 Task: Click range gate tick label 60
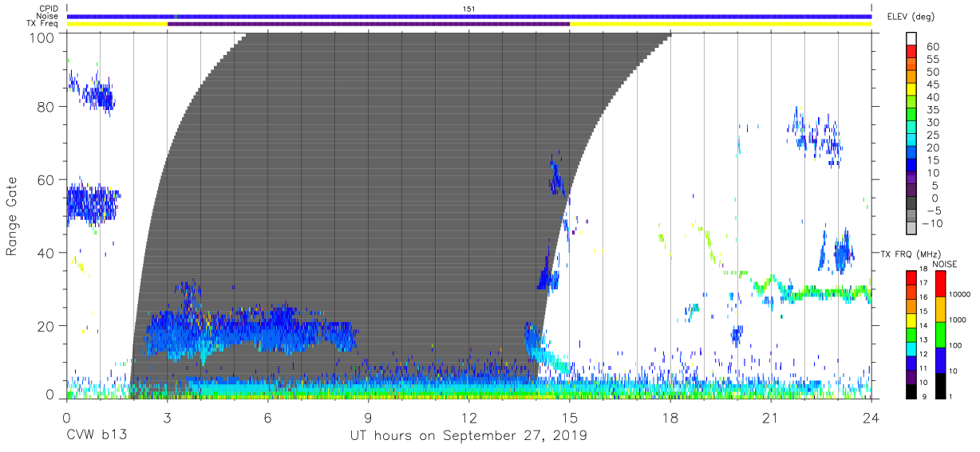[x=47, y=180]
